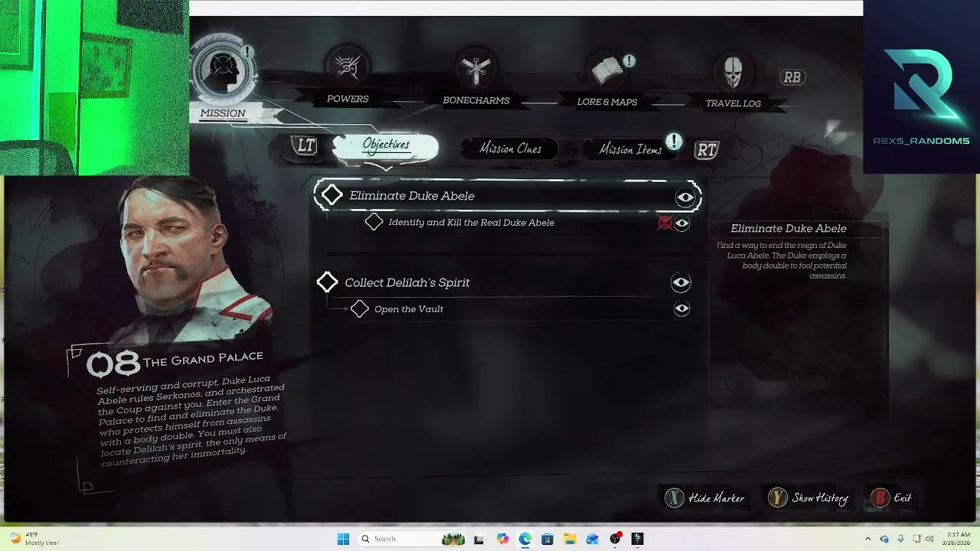Select the Travel Log menu label
Image resolution: width=980 pixels, height=551 pixels.
click(x=733, y=103)
